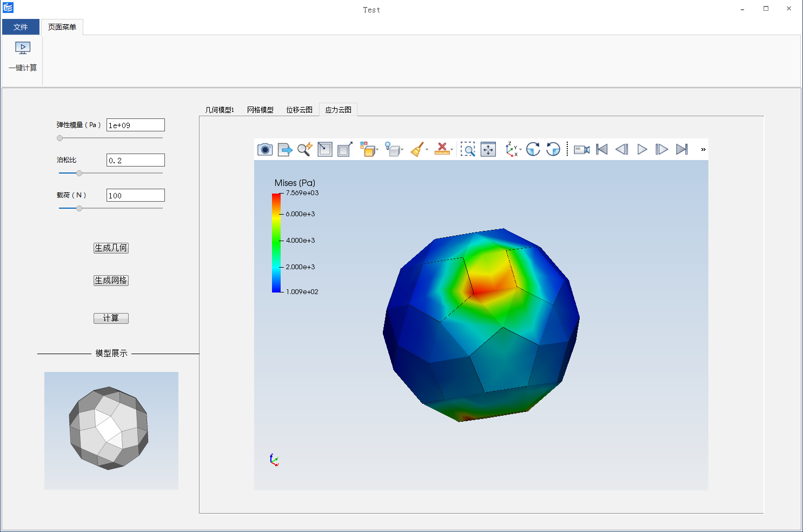This screenshot has width=803, height=532.
Task: Click the rotate clockwise icon
Action: pos(533,149)
